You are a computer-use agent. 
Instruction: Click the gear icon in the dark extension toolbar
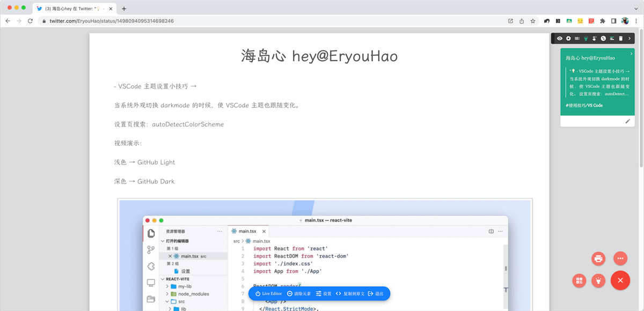pyautogui.click(x=568, y=39)
